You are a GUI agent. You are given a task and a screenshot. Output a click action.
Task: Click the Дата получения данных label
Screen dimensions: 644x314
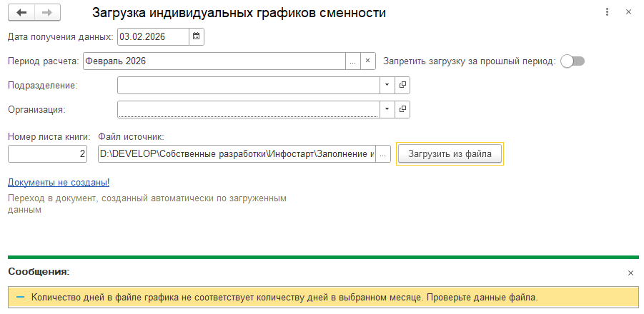(61, 36)
